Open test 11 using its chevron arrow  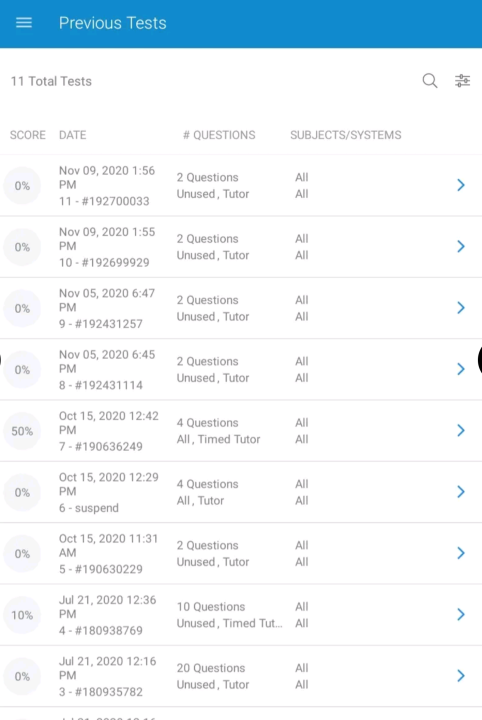click(x=461, y=185)
